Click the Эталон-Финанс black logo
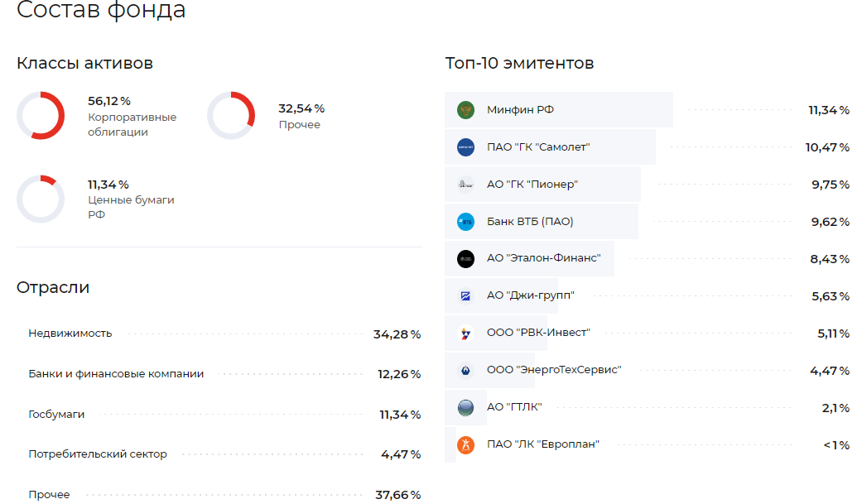 pos(465,259)
